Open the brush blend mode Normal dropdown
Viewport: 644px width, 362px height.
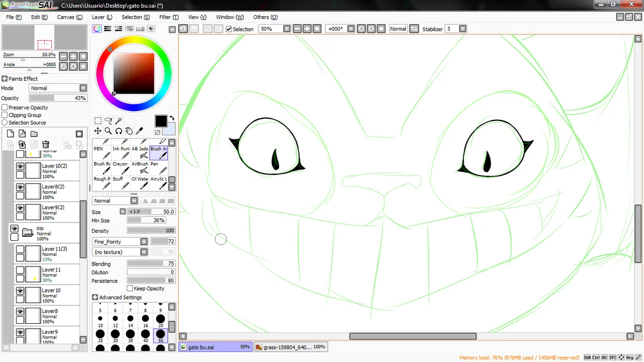coord(115,201)
